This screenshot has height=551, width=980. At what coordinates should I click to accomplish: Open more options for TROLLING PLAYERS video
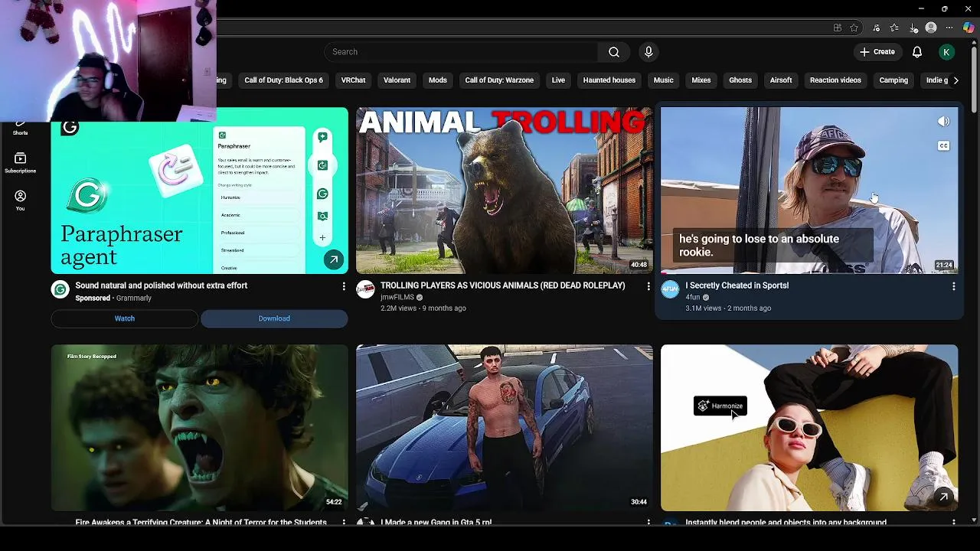coord(648,285)
